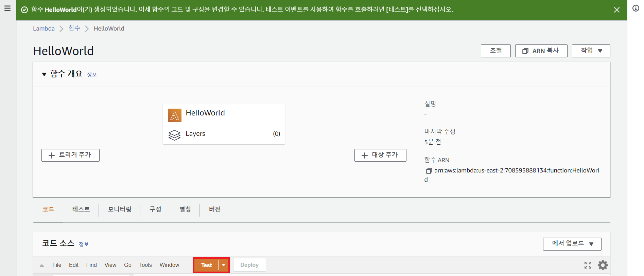The width and height of the screenshot is (644, 276).
Task: Switch to the 테스트 tab
Action: (x=81, y=209)
